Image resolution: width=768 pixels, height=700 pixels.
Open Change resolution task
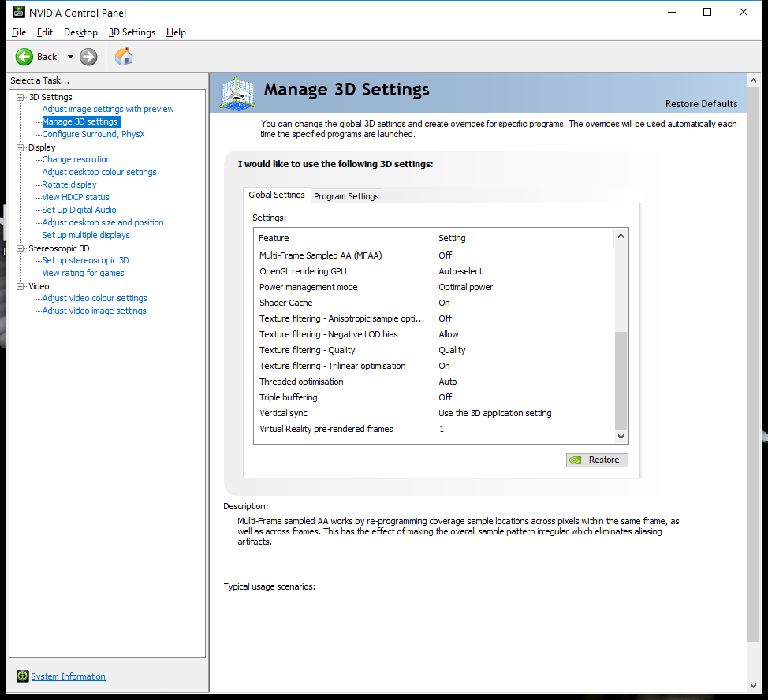tap(76, 159)
